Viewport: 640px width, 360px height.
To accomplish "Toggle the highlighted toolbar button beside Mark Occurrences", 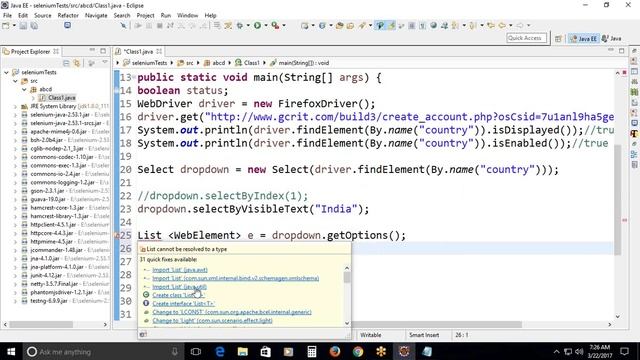I will (380, 26).
